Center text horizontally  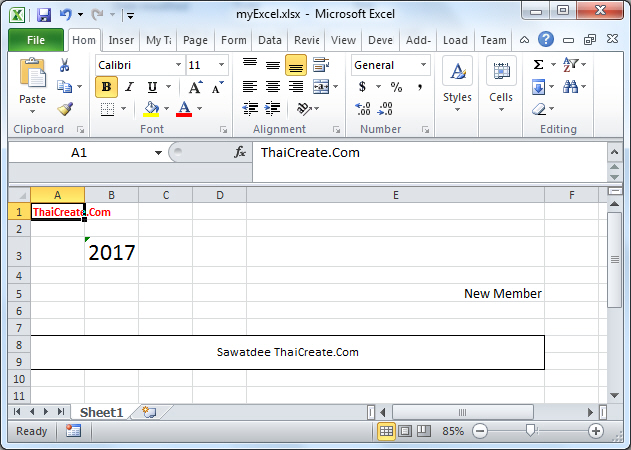click(273, 87)
